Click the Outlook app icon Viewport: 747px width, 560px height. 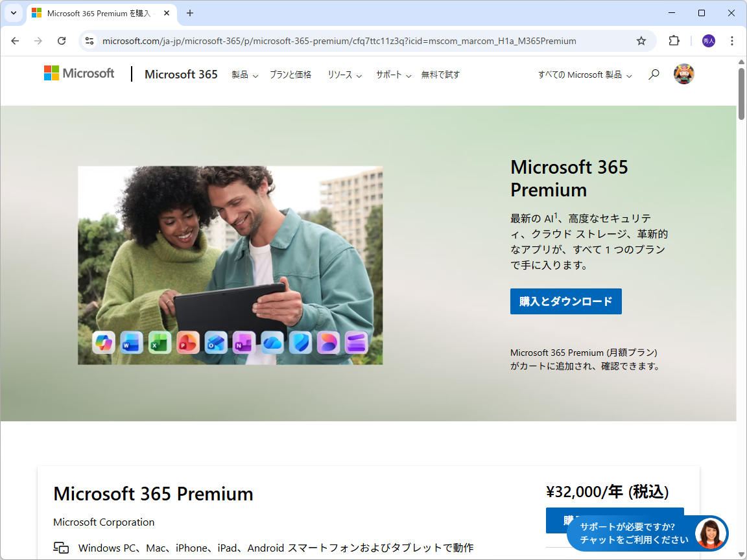(215, 343)
